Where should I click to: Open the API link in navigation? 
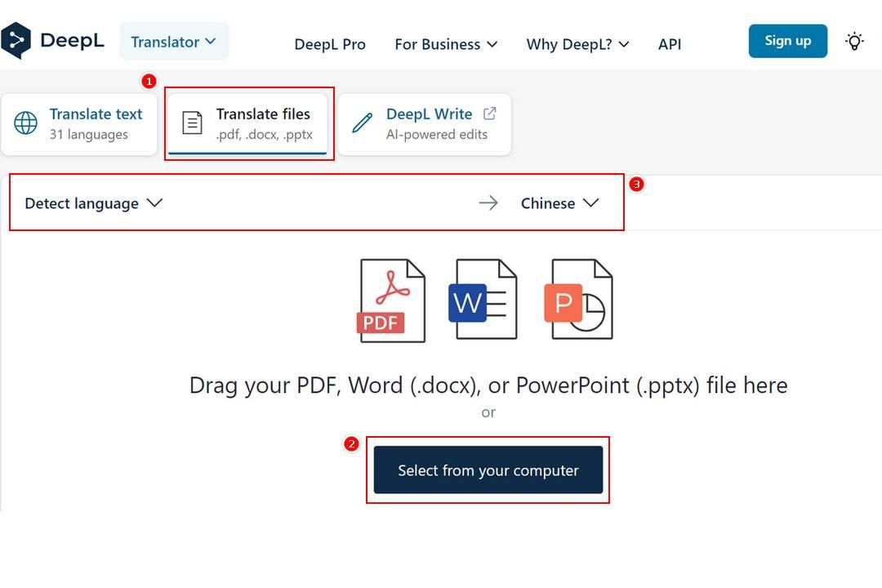(x=670, y=44)
